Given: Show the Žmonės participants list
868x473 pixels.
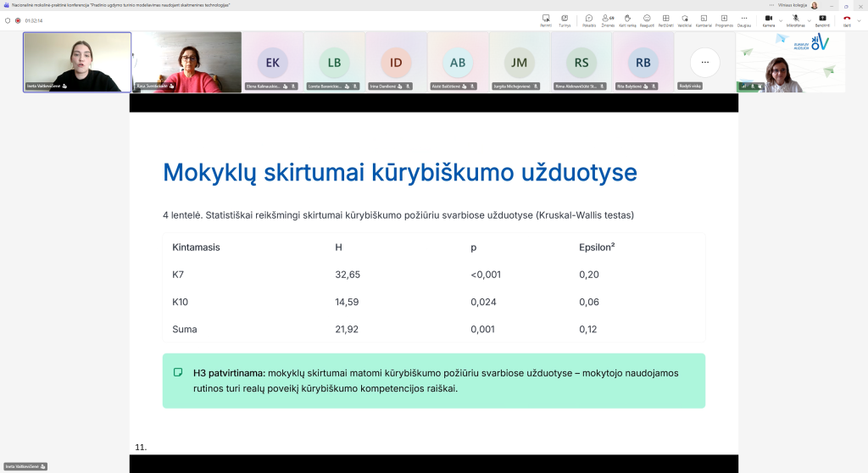Looking at the screenshot, I should [608, 19].
